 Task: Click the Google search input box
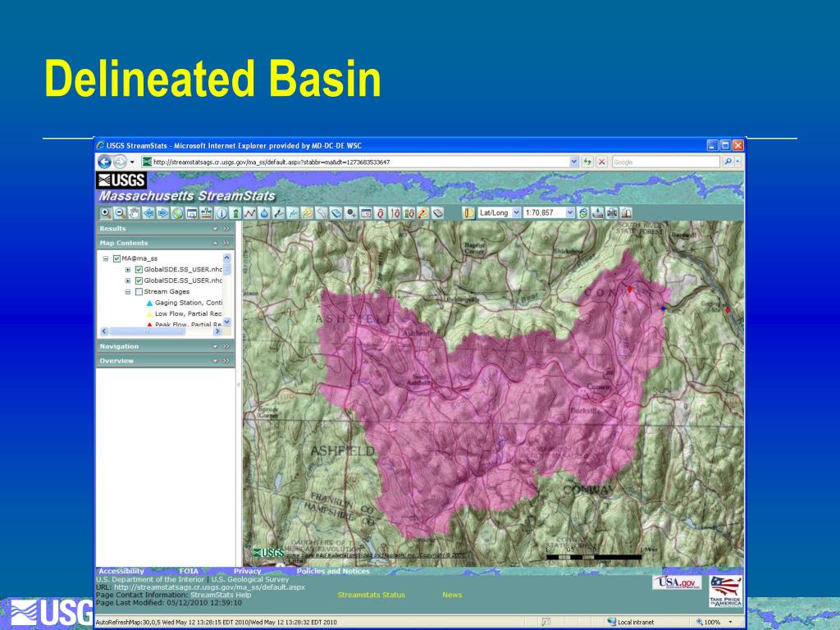(x=665, y=162)
